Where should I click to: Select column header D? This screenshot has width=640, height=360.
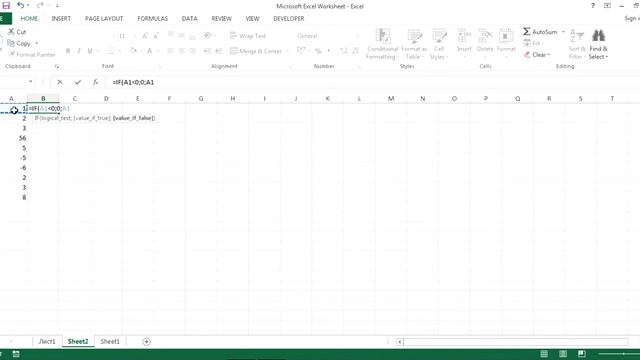[106, 98]
